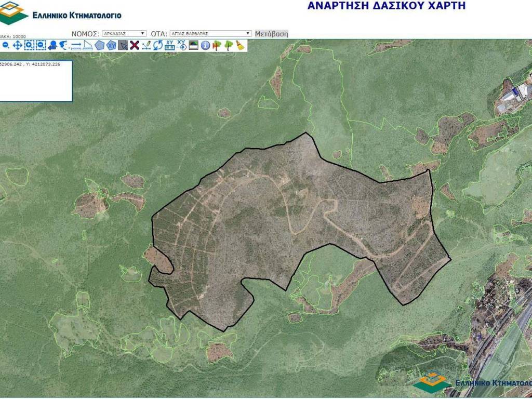Choose the polygon by XY coordinates tool
The image size is (532, 399).
pos(111,45)
